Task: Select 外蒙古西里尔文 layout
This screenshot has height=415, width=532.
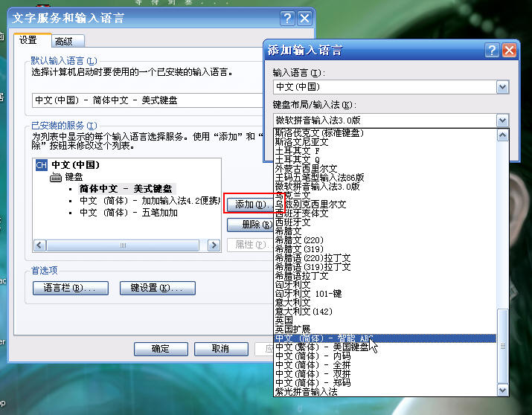Action: click(x=385, y=169)
